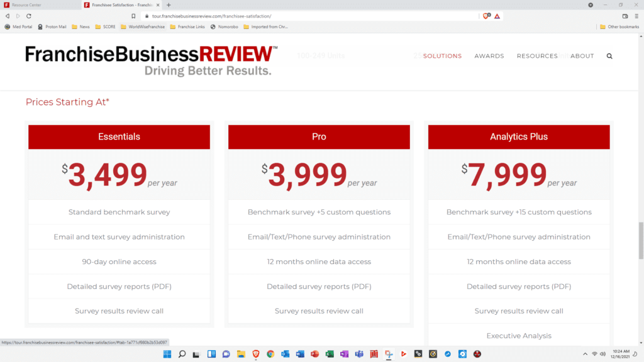Open SOLUTIONS navigation menu
644x362 pixels.
point(442,56)
